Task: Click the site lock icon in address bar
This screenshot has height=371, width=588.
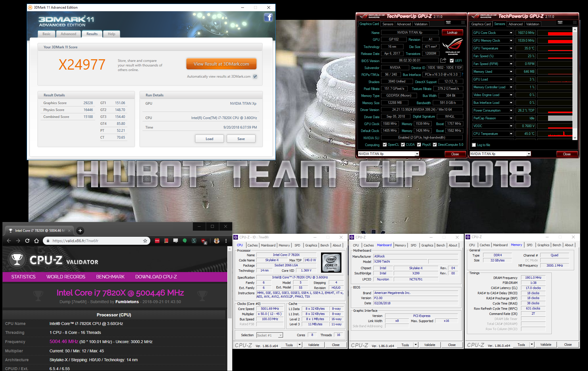Action: coord(48,241)
